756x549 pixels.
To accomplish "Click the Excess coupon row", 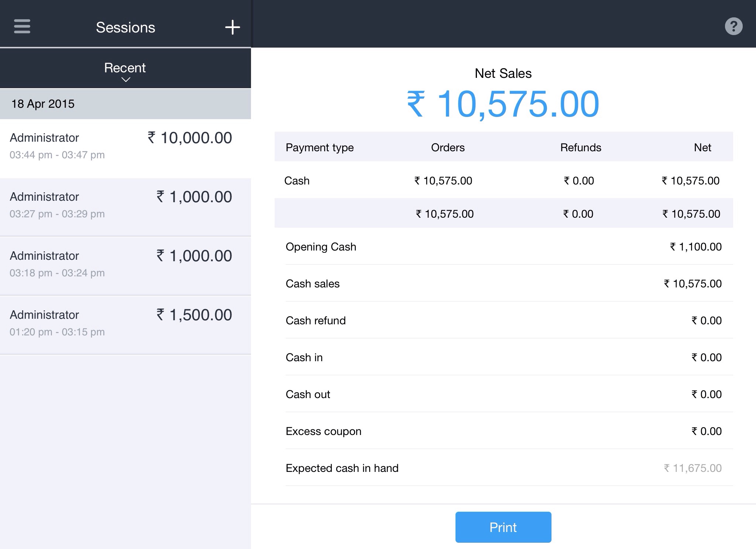I will (504, 431).
